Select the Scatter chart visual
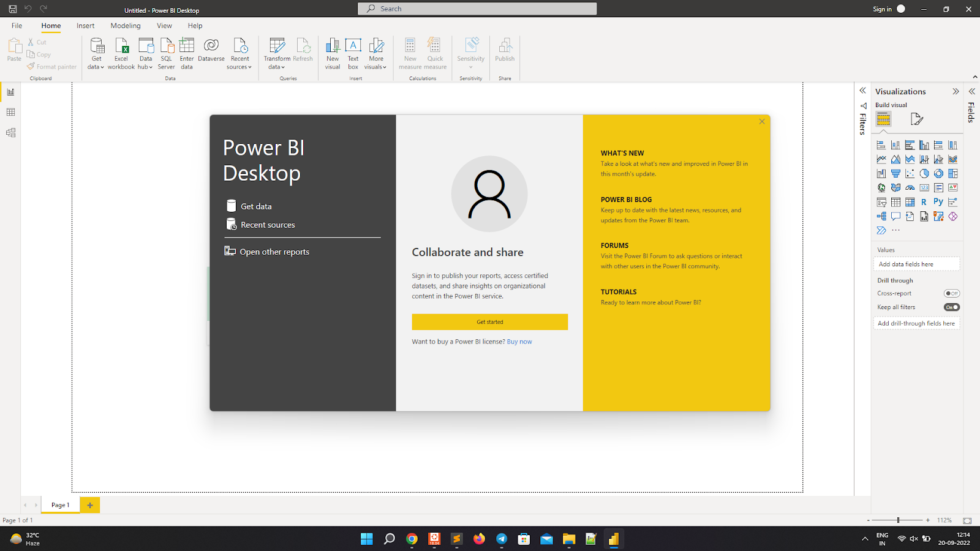Image resolution: width=980 pixels, height=551 pixels. point(910,173)
